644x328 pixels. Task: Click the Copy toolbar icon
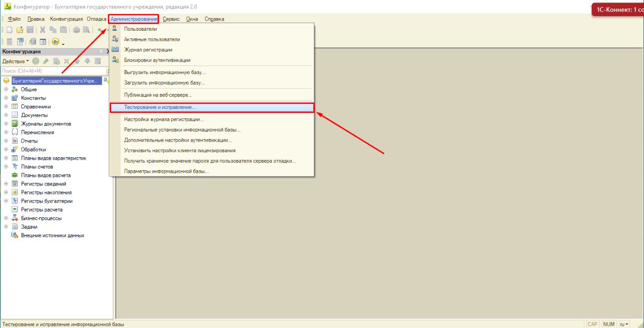53,30
